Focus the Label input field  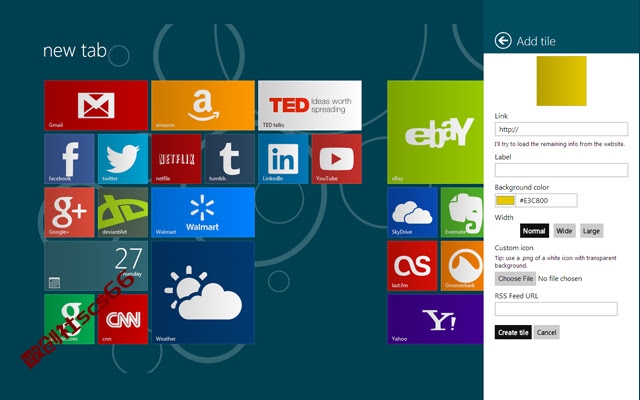(x=561, y=170)
